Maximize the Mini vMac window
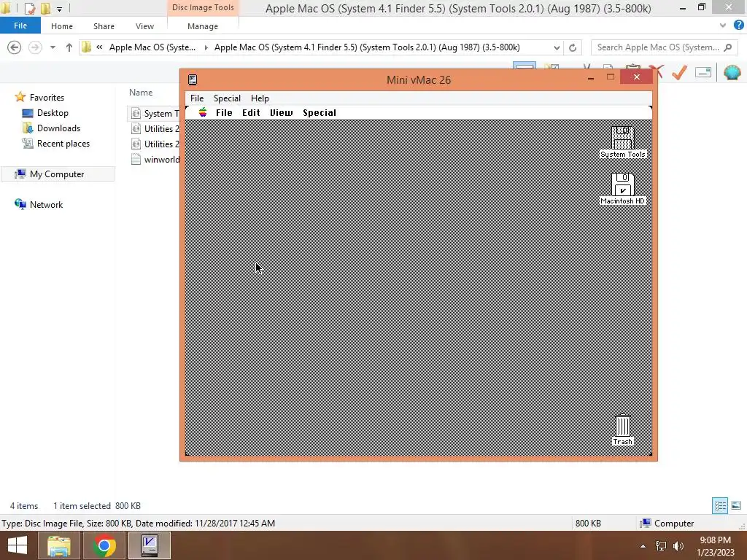The height and width of the screenshot is (560, 747). (611, 77)
